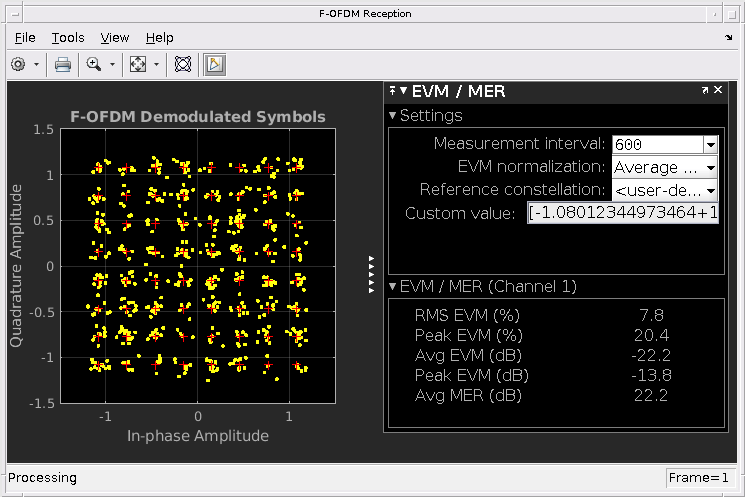Click the Peak EVM (%) value 20.4
Viewport: 745px width, 497px height.
[651, 335]
